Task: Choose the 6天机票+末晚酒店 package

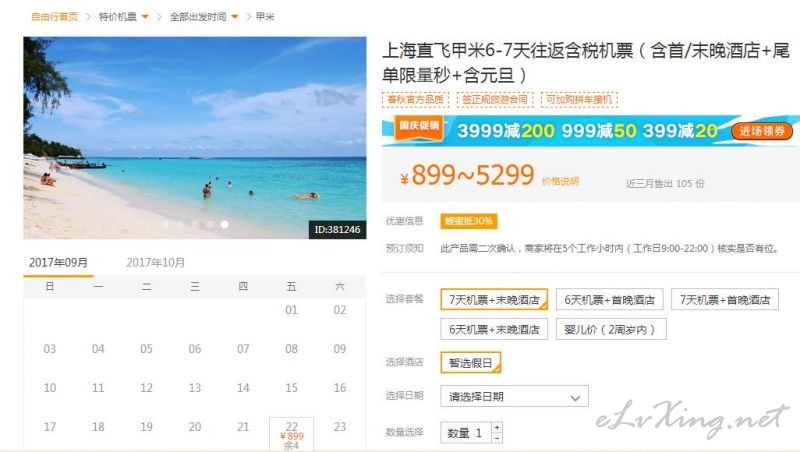Action: point(494,330)
